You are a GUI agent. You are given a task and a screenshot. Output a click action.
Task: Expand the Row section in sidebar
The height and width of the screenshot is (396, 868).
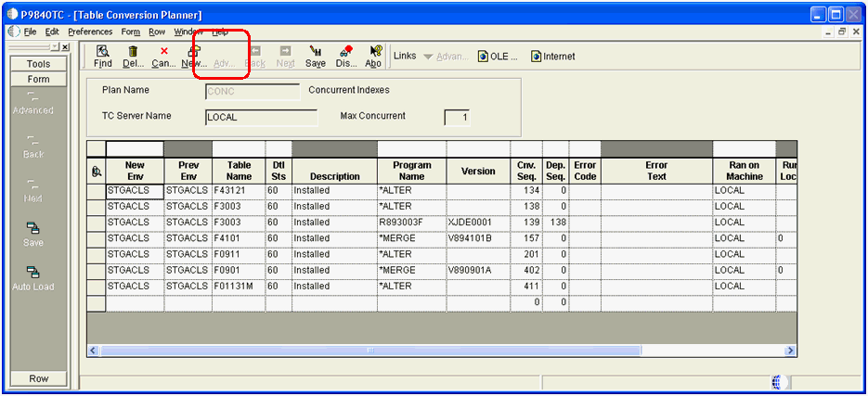tap(38, 378)
